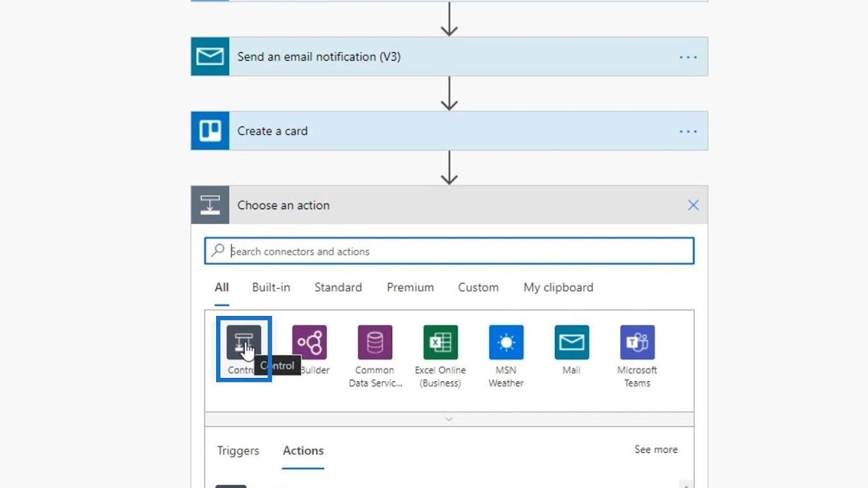Switch to the Premium tab
Viewport: 868px width, 488px height.
[410, 287]
